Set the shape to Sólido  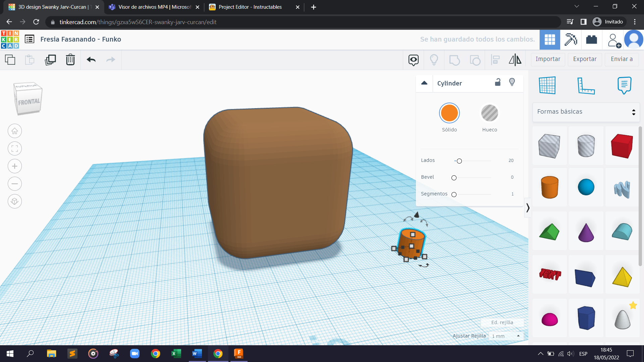[449, 113]
